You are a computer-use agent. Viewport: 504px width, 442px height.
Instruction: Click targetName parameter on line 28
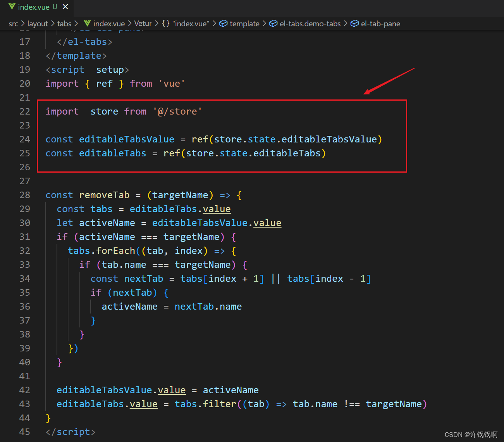coord(180,195)
